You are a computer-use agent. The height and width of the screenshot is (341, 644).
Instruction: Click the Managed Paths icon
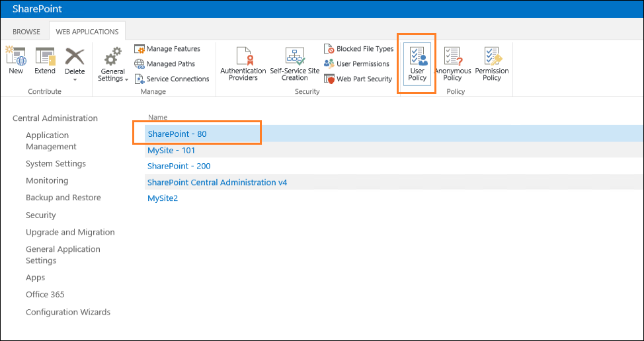pos(140,64)
